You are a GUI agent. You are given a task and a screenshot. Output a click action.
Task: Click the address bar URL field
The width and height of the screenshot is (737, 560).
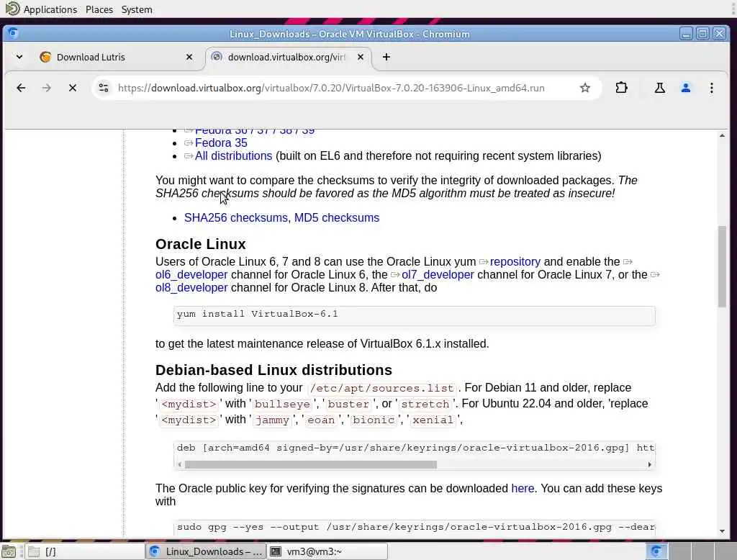331,88
